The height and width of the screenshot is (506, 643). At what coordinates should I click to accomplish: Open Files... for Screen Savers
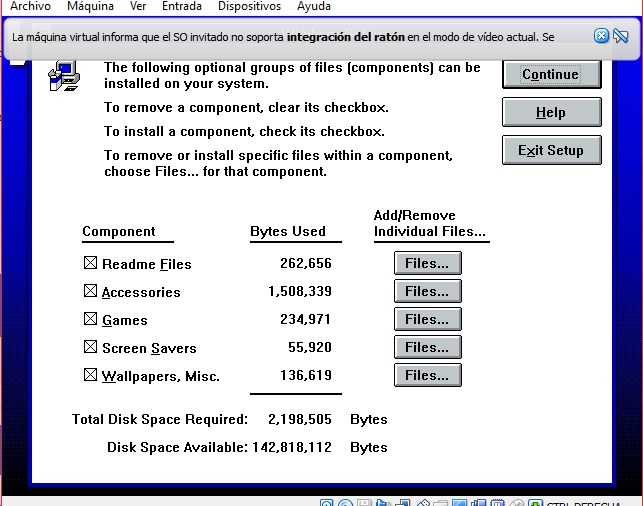pos(427,348)
